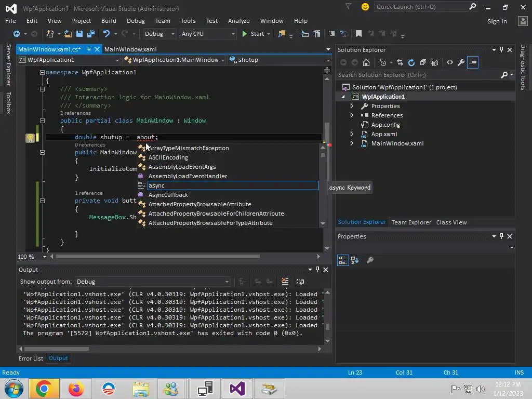This screenshot has width=532, height=399.
Task: Toggle auto-hide pin on Output panel
Action: click(x=317, y=270)
